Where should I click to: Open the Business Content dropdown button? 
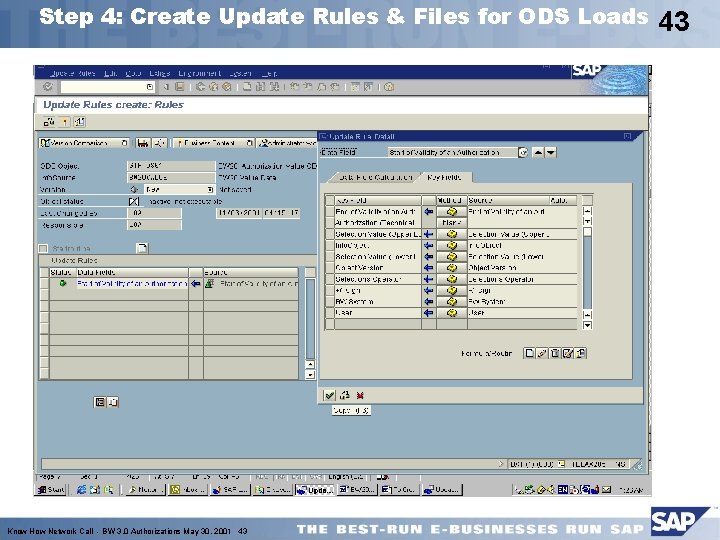pos(249,143)
